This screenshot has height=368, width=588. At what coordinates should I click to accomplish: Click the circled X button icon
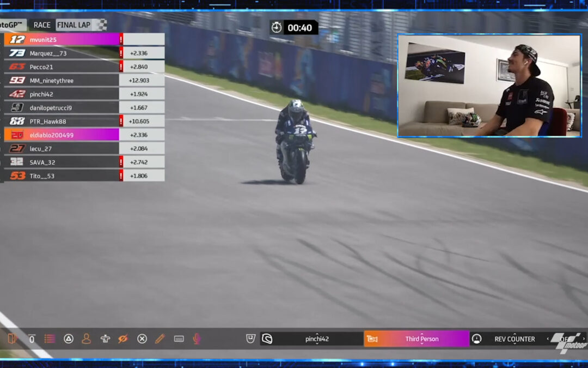click(x=142, y=339)
